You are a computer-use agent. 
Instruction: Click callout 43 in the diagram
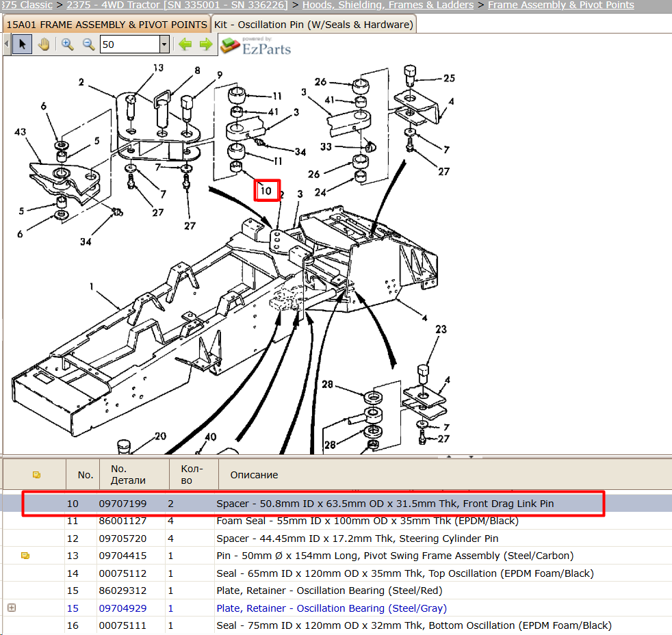pyautogui.click(x=20, y=132)
